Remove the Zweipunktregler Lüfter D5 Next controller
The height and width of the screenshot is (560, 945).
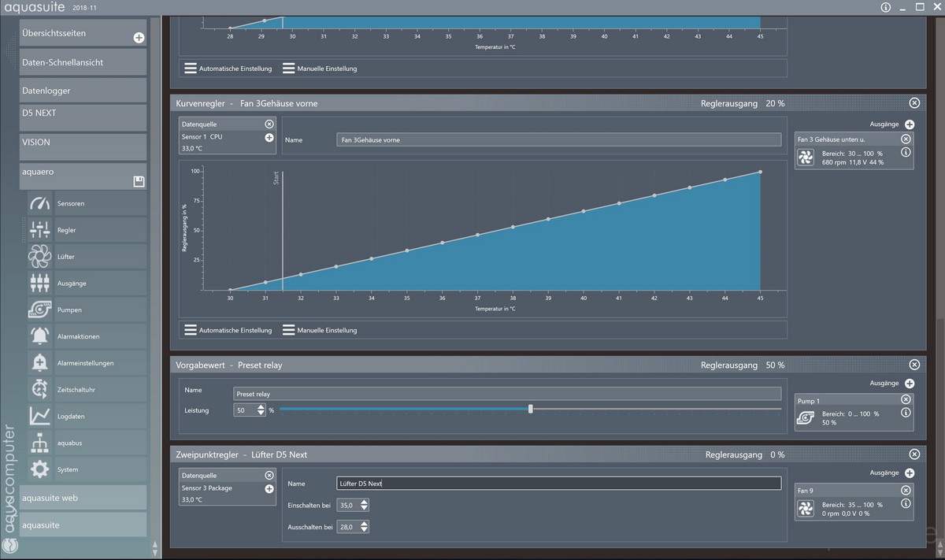coord(914,454)
